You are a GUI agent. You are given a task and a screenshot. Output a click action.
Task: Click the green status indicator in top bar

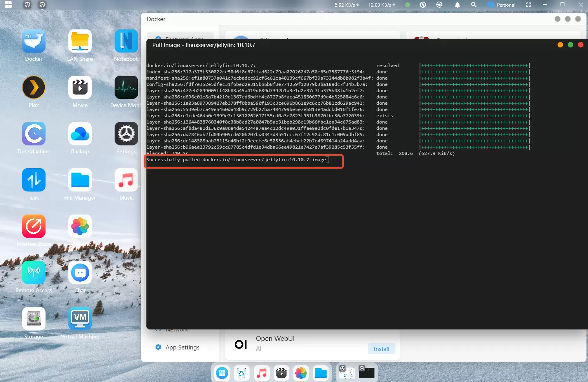407,5
